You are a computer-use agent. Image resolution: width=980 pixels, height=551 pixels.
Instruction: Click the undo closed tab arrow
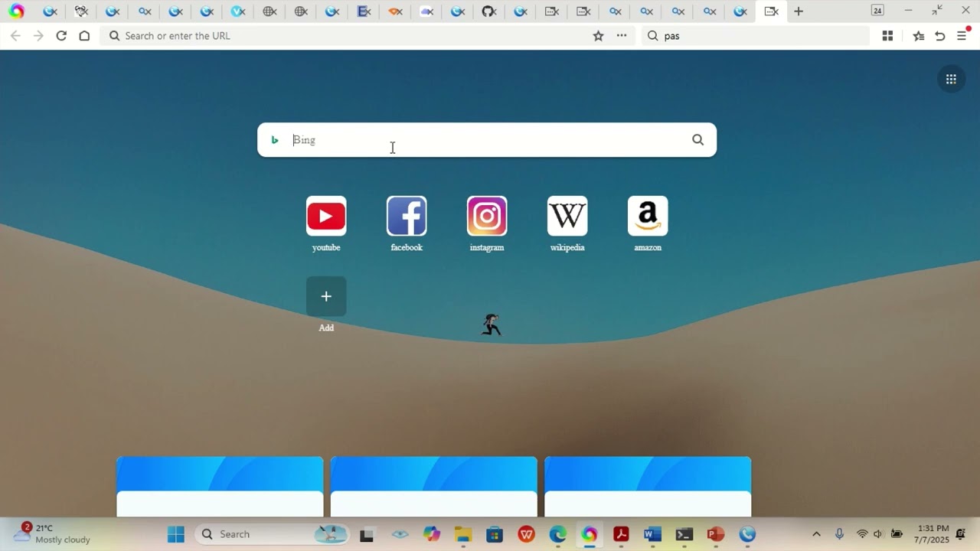[940, 36]
